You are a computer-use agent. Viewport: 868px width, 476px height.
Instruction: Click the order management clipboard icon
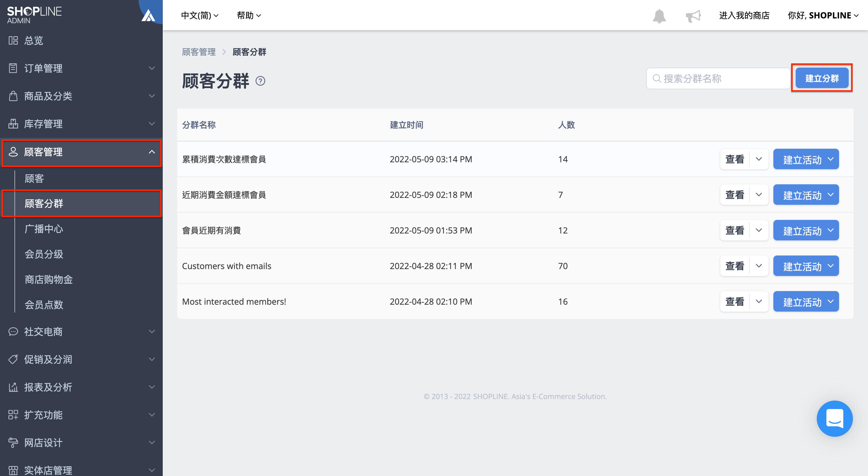click(x=13, y=68)
